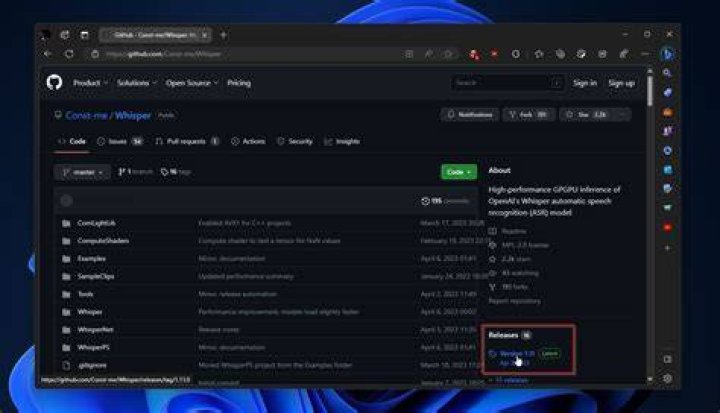The image size is (720, 413).
Task: Click the Notifications button
Action: click(470, 115)
